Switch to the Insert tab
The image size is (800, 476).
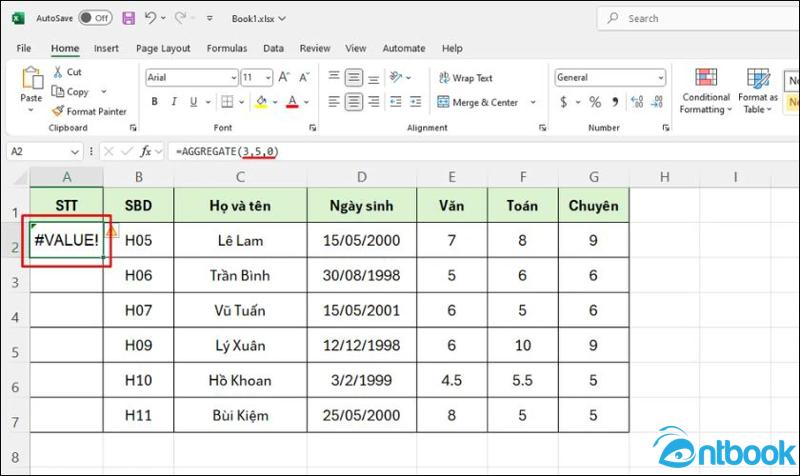click(106, 48)
